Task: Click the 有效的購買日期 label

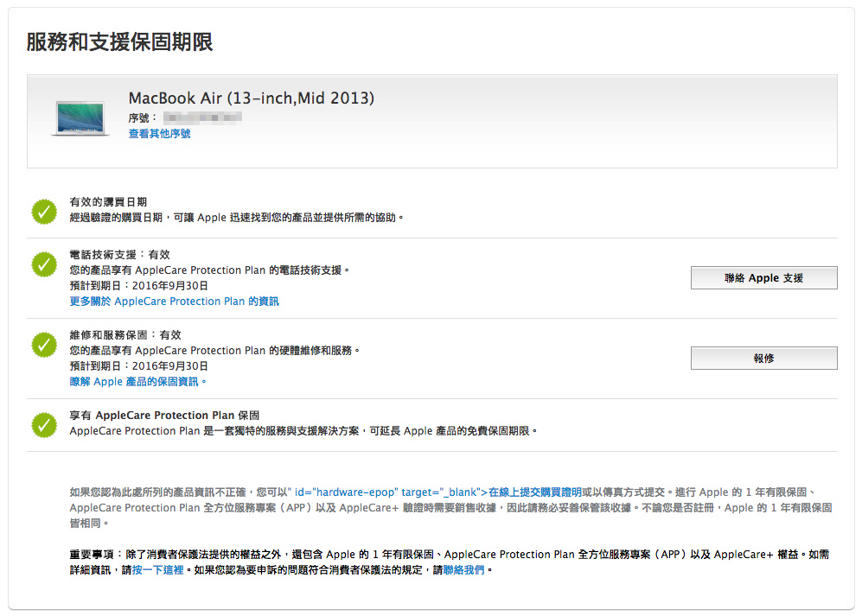Action: pyautogui.click(x=108, y=201)
